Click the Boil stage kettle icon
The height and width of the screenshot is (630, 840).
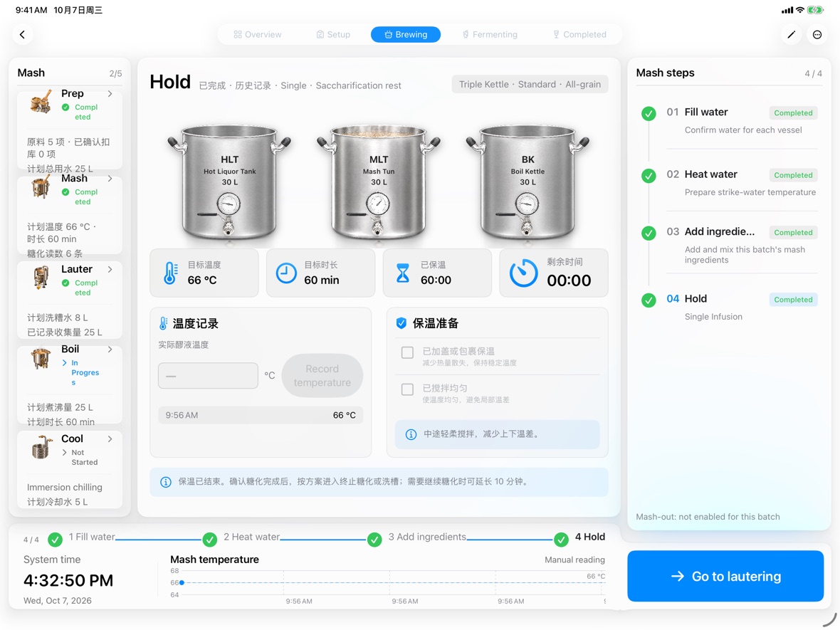coord(41,358)
